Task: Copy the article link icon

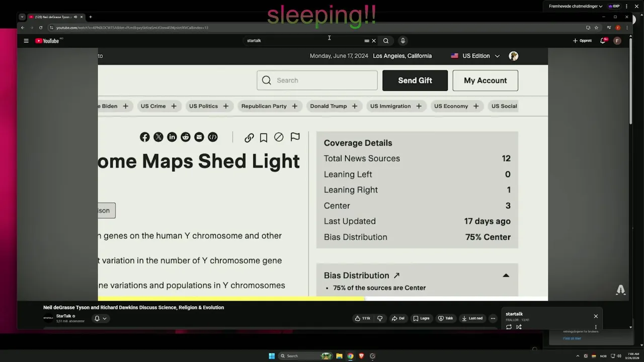Action: [249, 138]
